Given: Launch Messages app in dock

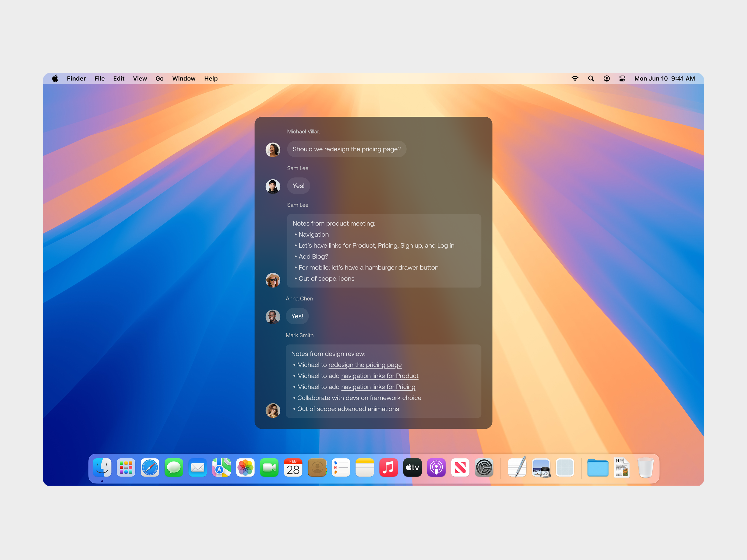Looking at the screenshot, I should (174, 468).
